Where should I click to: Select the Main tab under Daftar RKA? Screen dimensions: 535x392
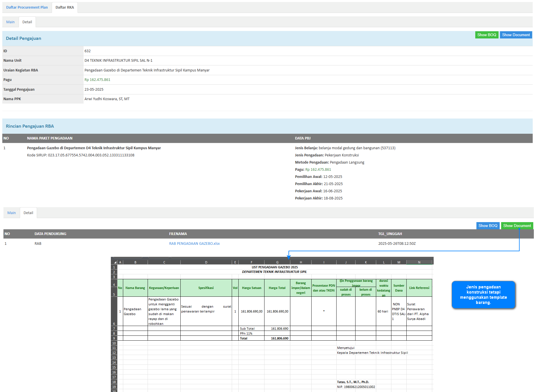[10, 22]
